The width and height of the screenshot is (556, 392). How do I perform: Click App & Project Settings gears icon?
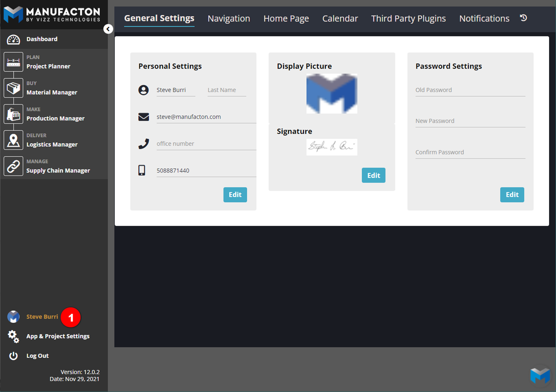tap(13, 336)
